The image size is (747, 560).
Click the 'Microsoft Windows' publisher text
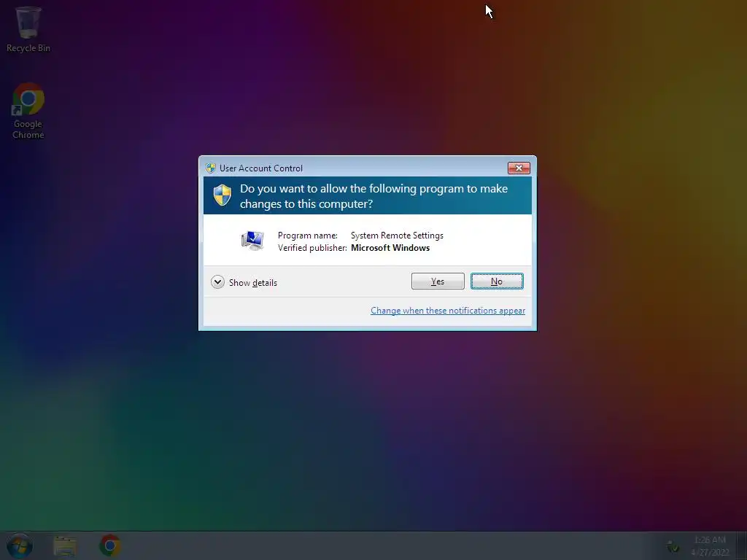[x=390, y=248]
